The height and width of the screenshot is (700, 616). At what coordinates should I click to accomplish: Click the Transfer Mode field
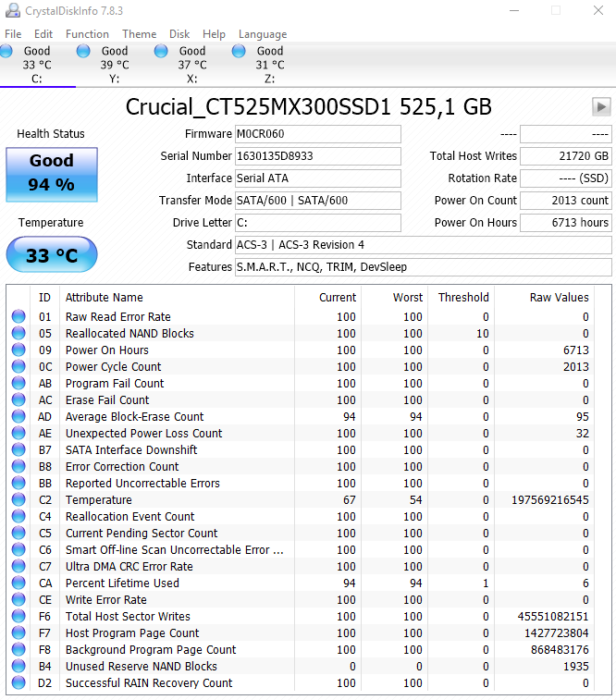tap(318, 201)
